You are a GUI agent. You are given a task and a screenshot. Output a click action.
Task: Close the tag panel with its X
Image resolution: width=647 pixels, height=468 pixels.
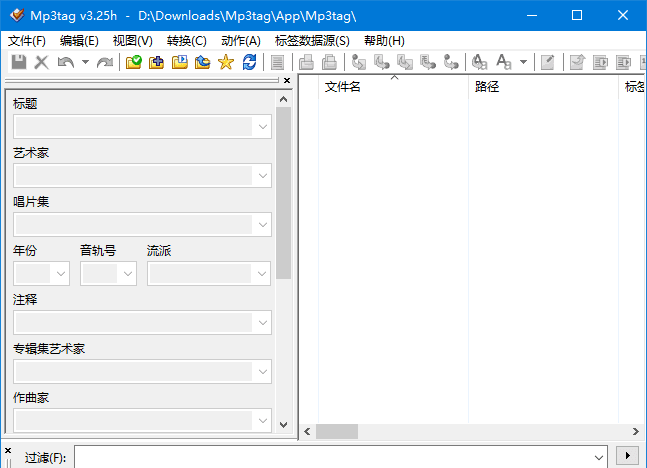(x=287, y=80)
